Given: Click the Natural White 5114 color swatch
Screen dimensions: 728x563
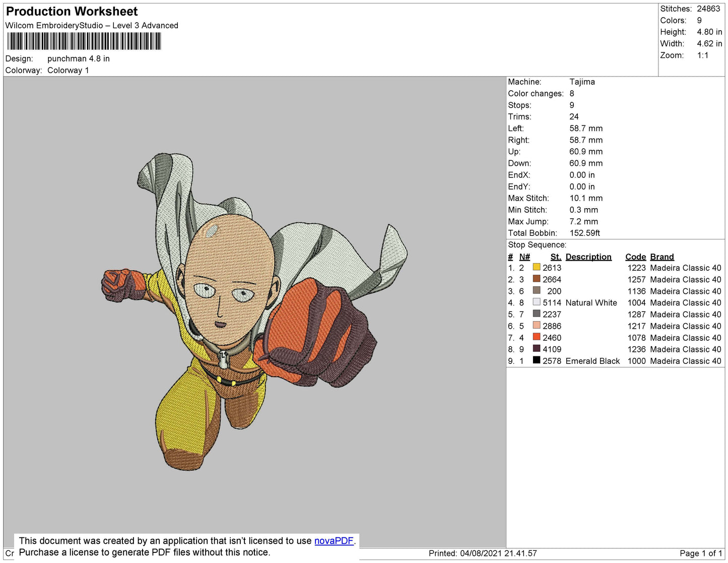Looking at the screenshot, I should click(x=537, y=302).
